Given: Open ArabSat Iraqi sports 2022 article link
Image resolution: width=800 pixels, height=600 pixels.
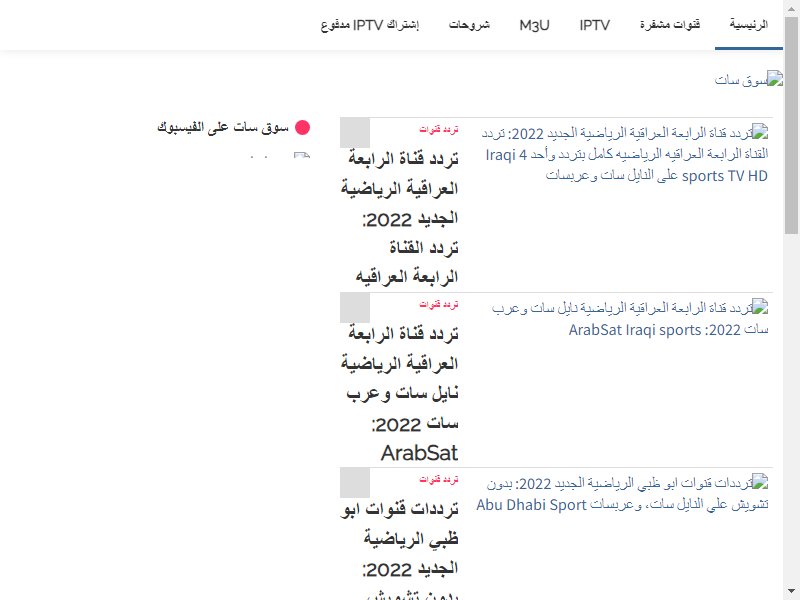Looking at the screenshot, I should coord(631,319).
